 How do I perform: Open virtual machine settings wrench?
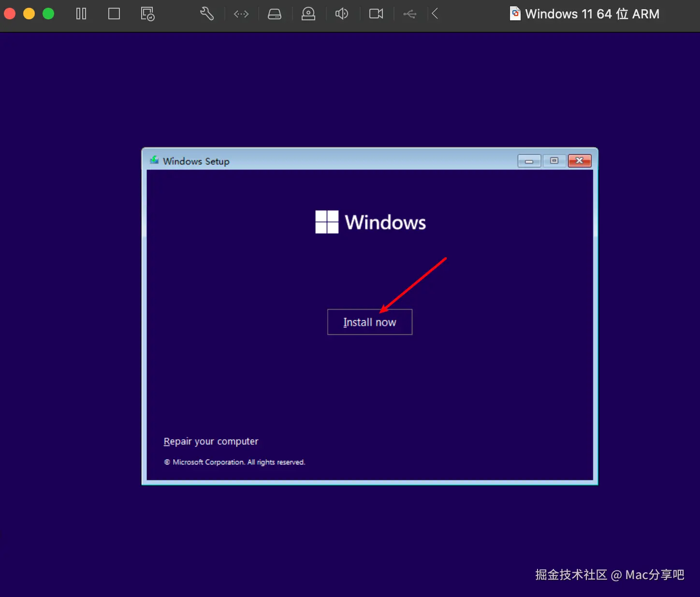[207, 14]
